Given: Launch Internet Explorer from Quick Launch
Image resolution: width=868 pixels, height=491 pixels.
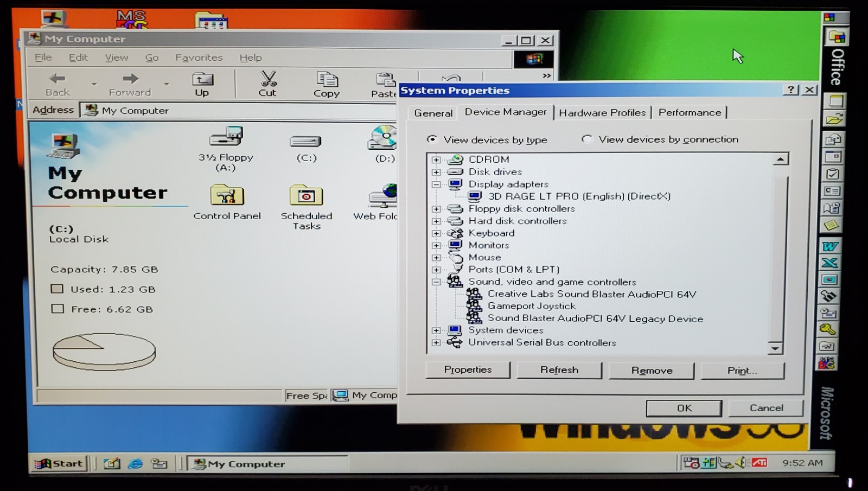Looking at the screenshot, I should pos(135,463).
